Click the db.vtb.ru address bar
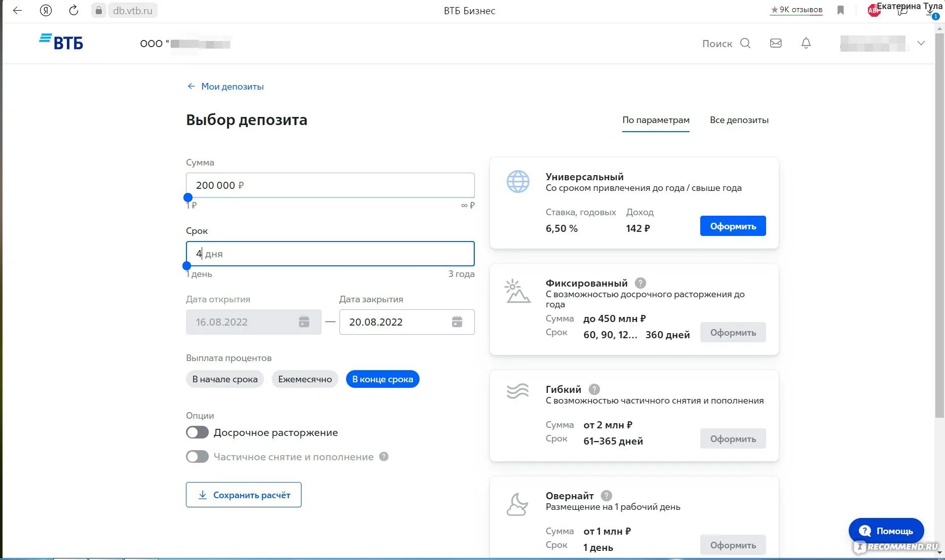Image resolution: width=945 pixels, height=560 pixels. click(x=133, y=10)
